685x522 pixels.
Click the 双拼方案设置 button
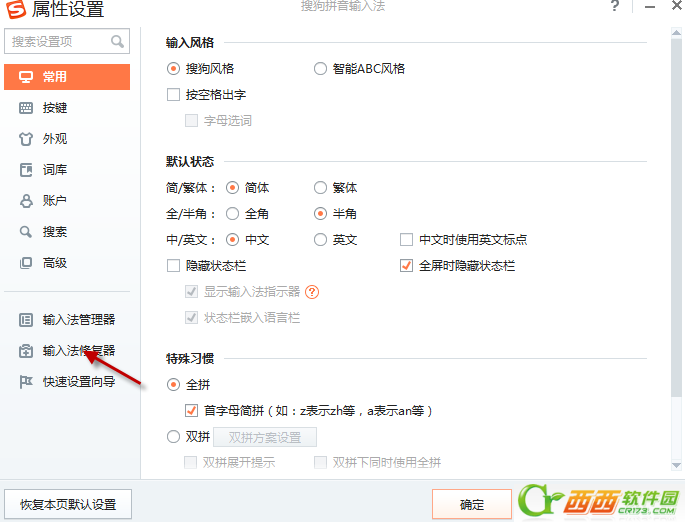(x=265, y=437)
